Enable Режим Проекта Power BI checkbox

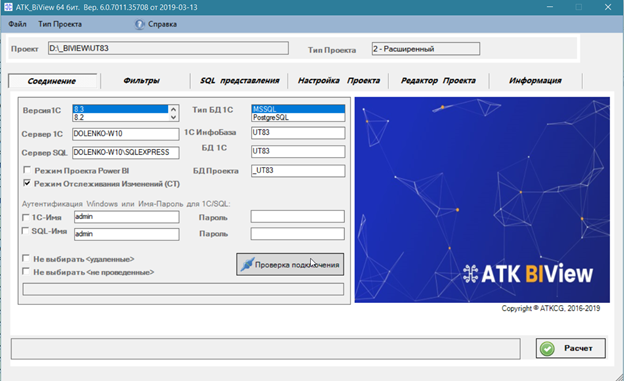(27, 170)
